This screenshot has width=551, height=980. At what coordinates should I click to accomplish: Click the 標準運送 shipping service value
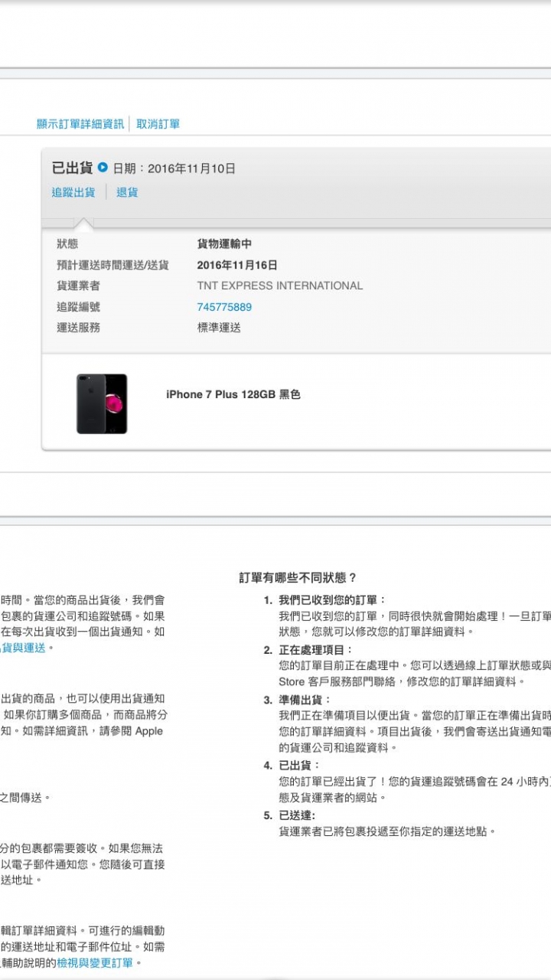point(219,328)
